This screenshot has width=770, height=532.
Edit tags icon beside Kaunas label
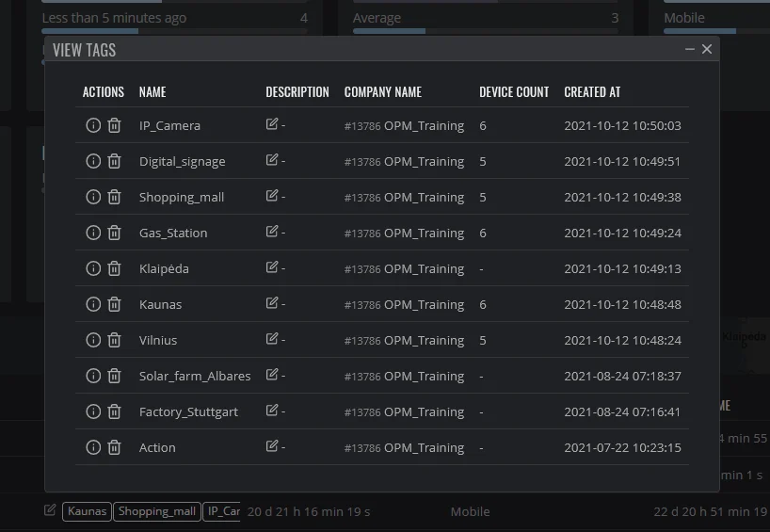coord(50,510)
